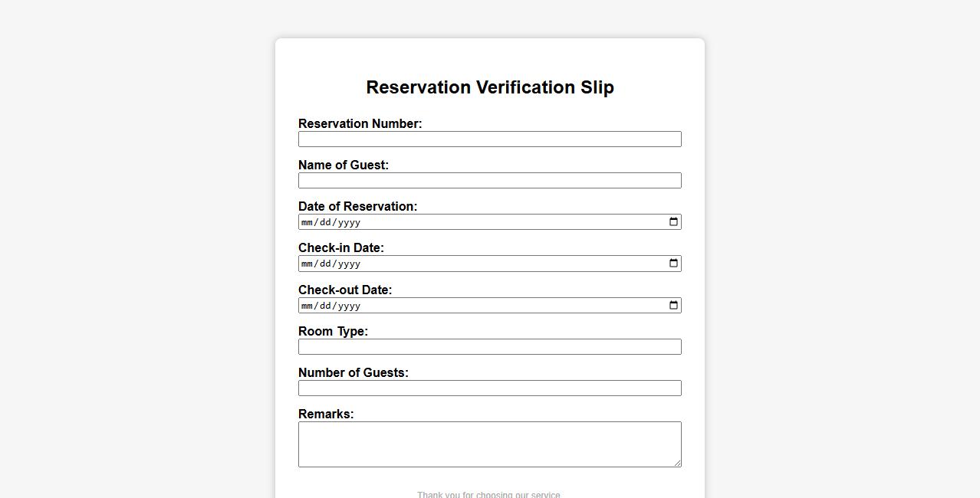980x498 pixels.
Task: Select day segment in Check-in Date
Action: 325,264
